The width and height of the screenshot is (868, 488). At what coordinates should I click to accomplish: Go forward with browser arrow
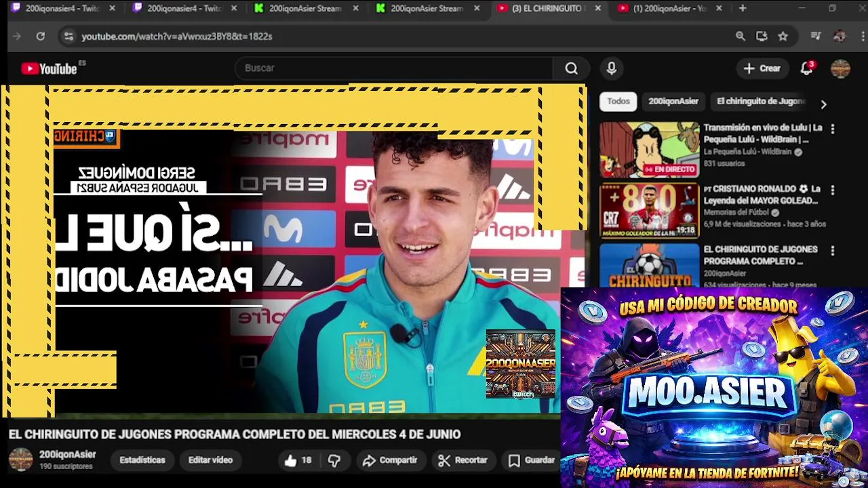tap(17, 37)
